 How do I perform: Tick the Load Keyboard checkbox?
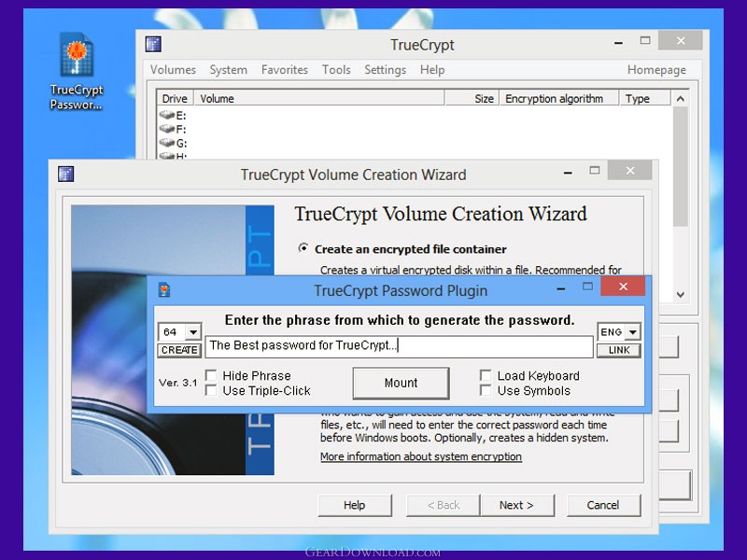(x=486, y=375)
